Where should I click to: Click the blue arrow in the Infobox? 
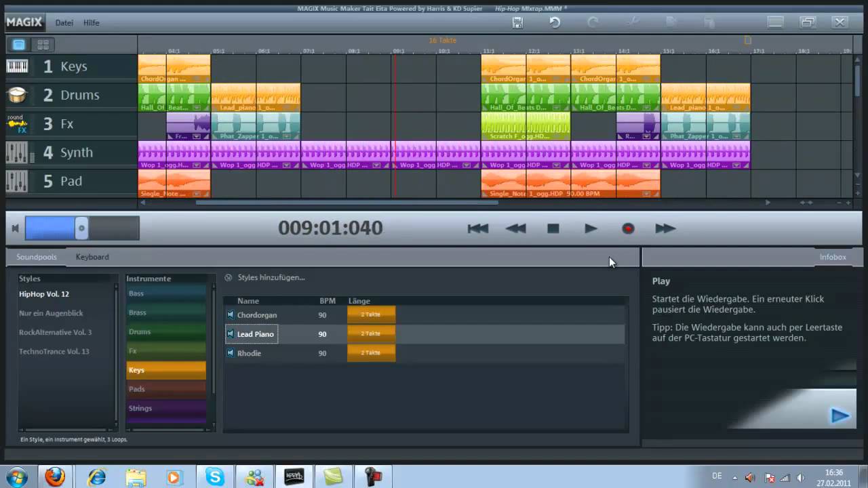[x=840, y=415]
